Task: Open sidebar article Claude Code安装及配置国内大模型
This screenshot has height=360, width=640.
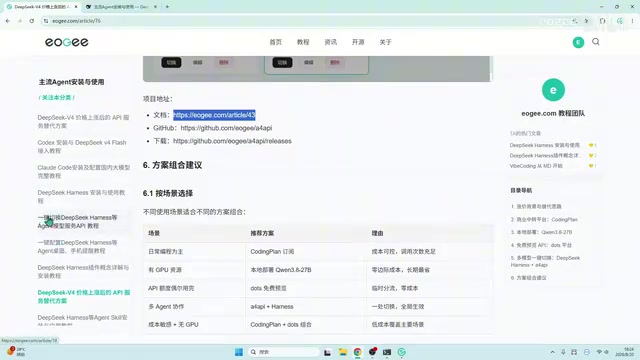Action: tap(84, 171)
